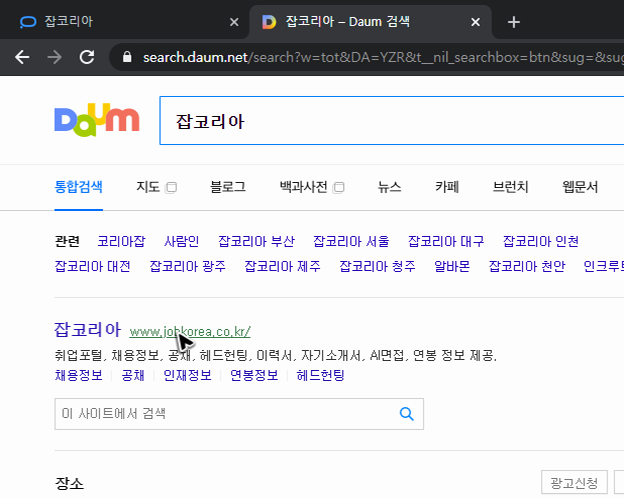Open the 브런치 search tab

pyautogui.click(x=511, y=187)
